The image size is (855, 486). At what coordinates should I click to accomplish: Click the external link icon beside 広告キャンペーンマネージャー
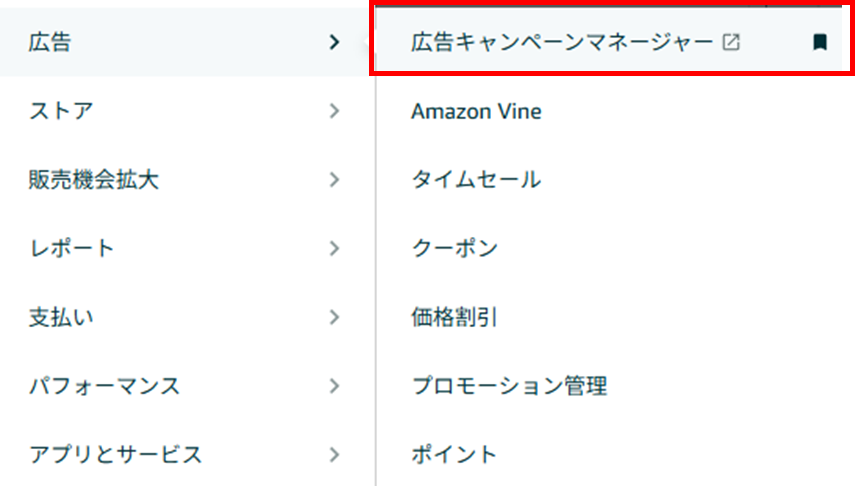coord(731,42)
